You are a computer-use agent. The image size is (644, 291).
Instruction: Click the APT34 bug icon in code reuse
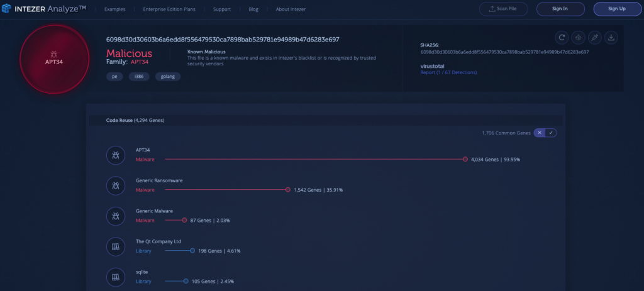tap(116, 155)
